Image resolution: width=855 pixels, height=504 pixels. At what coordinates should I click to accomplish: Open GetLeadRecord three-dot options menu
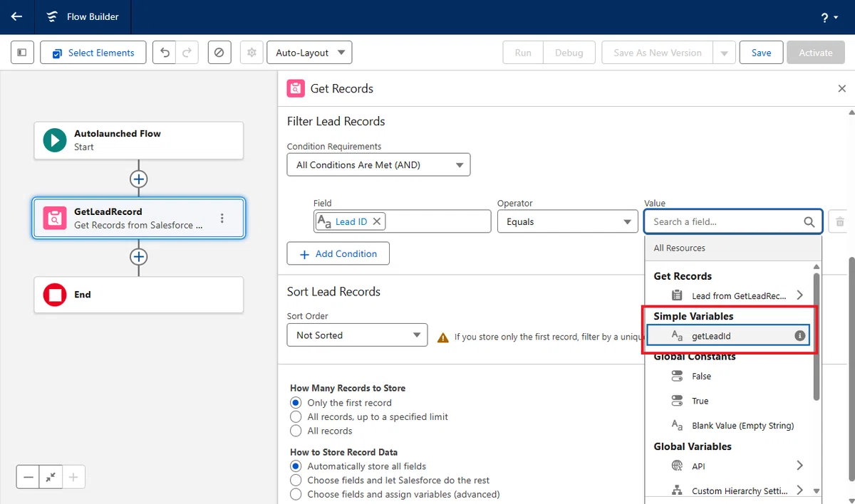tap(222, 218)
